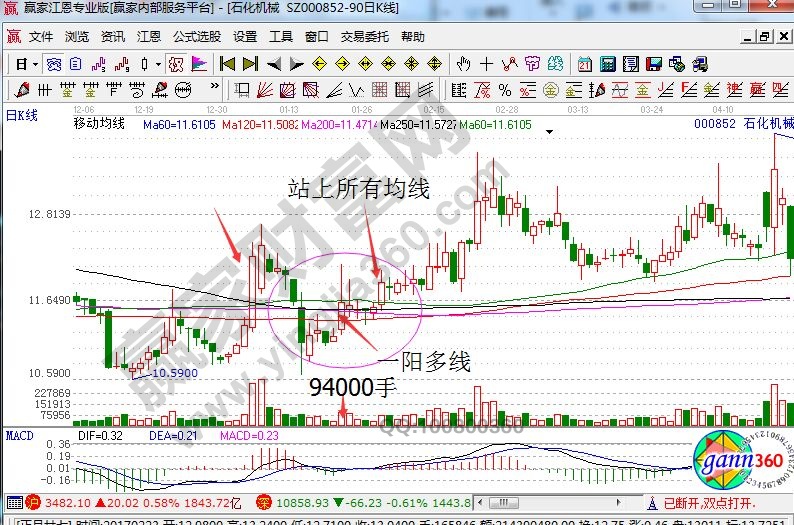Image resolution: width=794 pixels, height=525 pixels.
Task: Click the yellow diamond left-arrow icon
Action: [x=320, y=64]
